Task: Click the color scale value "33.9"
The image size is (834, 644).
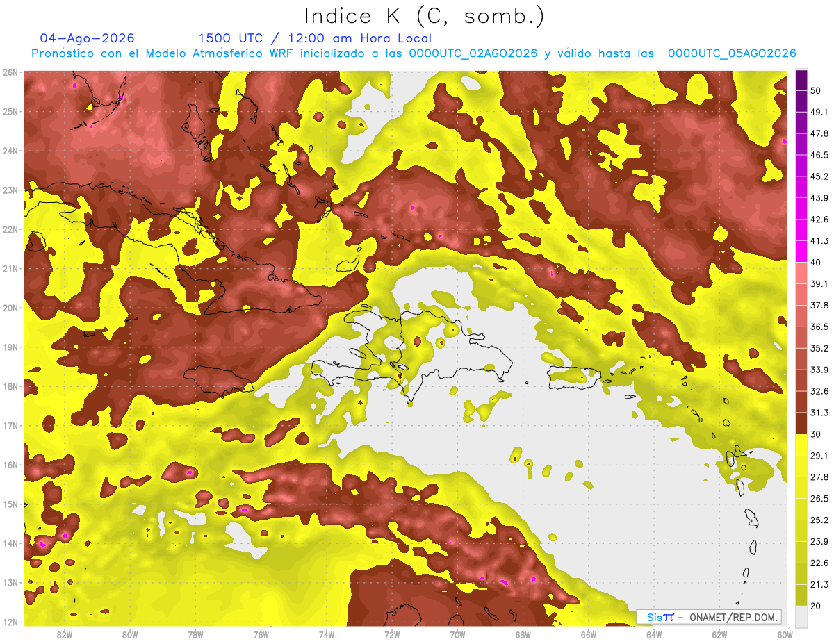Action: tap(820, 370)
